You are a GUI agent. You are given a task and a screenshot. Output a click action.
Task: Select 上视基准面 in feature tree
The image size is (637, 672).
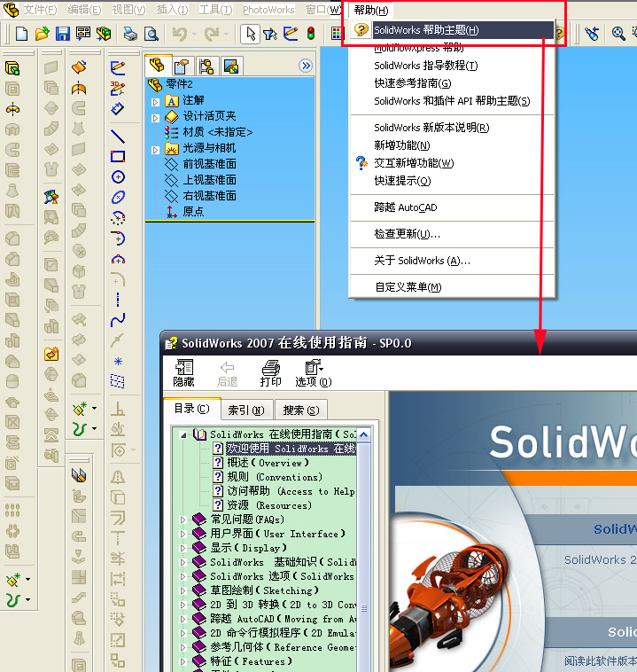pos(209,180)
